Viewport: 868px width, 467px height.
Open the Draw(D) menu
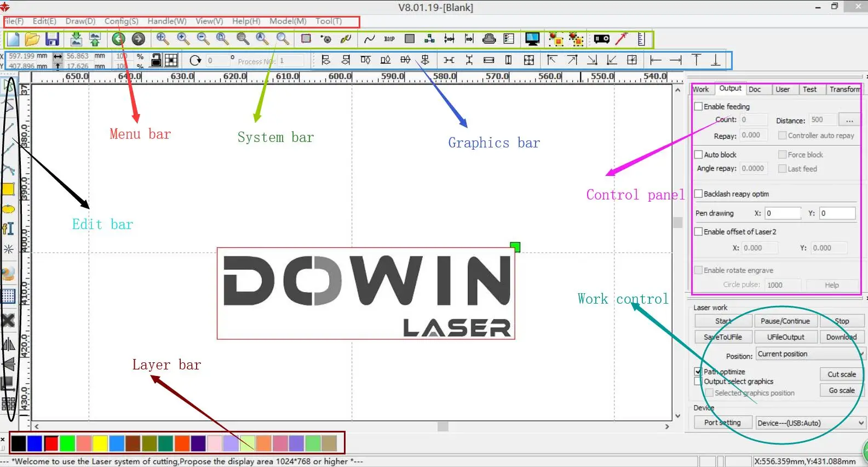click(81, 21)
